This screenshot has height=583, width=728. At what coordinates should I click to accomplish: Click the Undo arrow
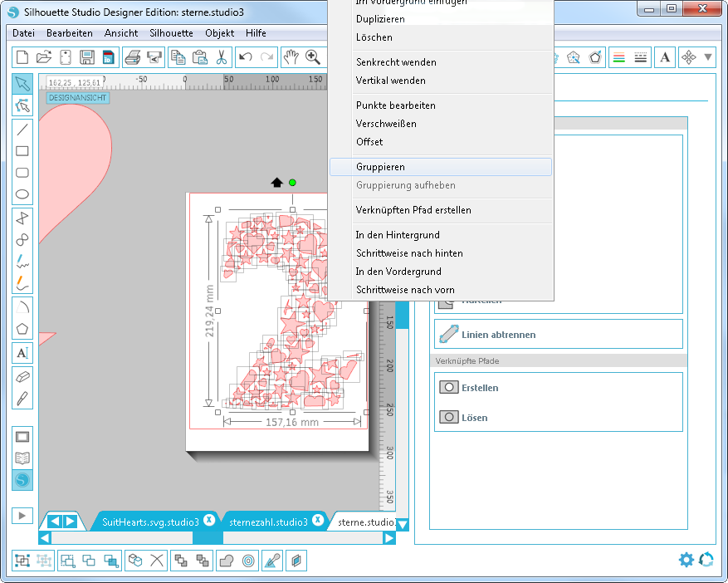point(245,57)
